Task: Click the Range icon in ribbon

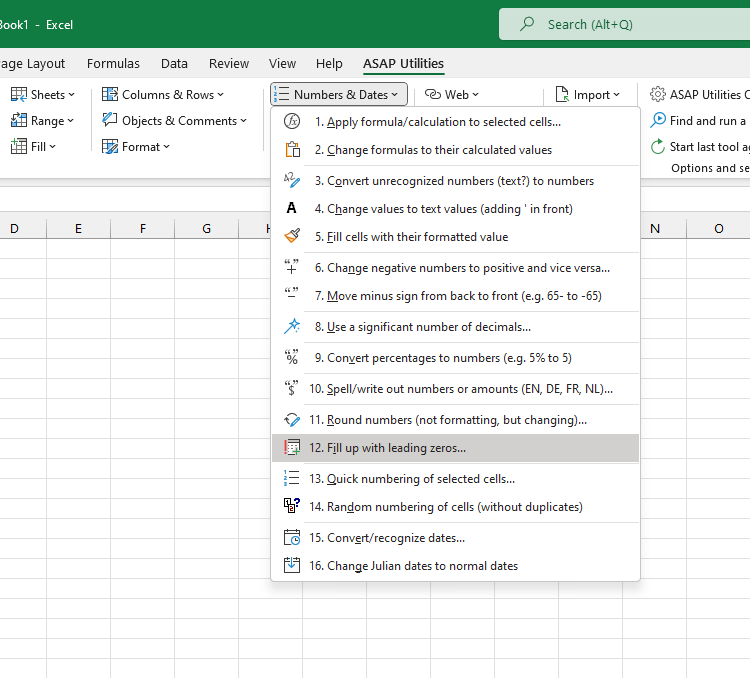Action: pos(19,120)
